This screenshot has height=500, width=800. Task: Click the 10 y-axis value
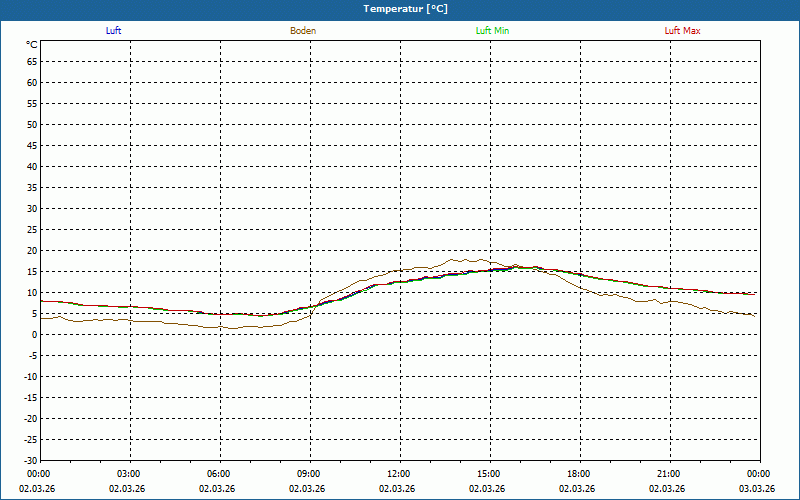pos(32,293)
